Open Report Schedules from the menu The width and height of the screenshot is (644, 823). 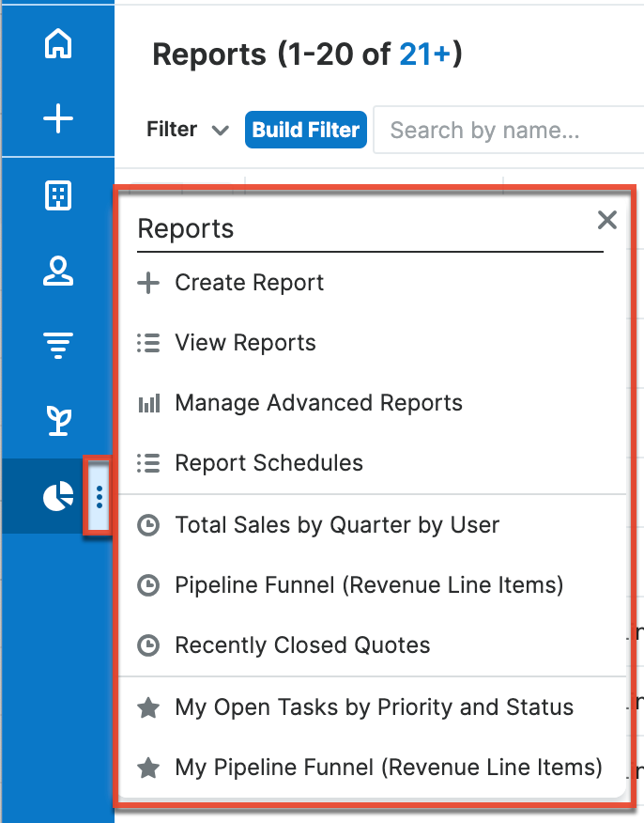268,462
